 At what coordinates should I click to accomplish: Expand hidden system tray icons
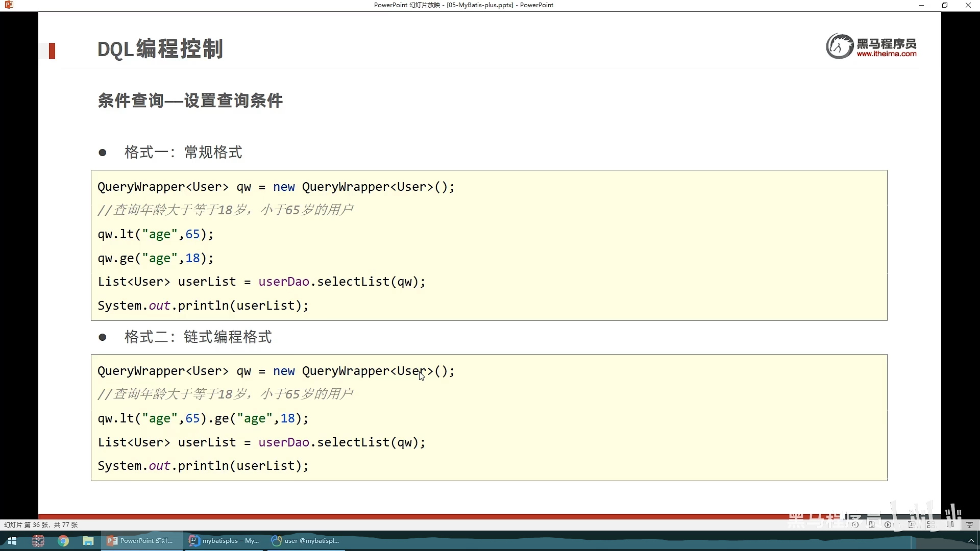click(971, 541)
